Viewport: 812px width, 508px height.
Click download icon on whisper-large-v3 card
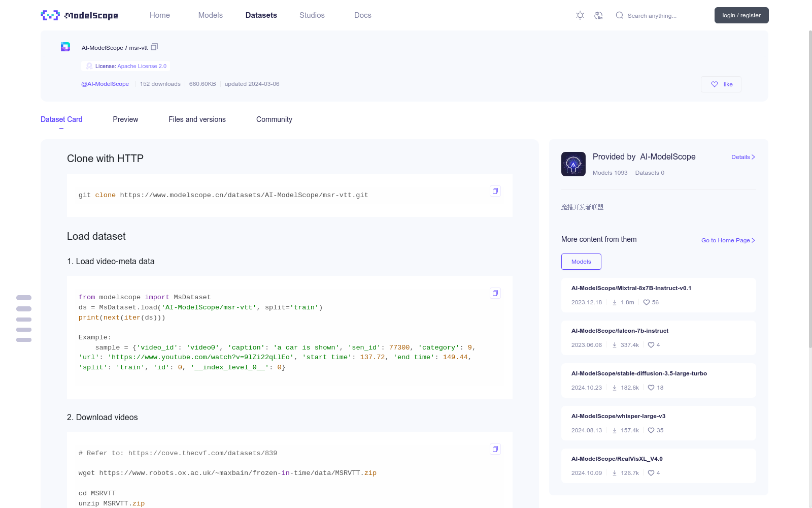[x=615, y=430]
